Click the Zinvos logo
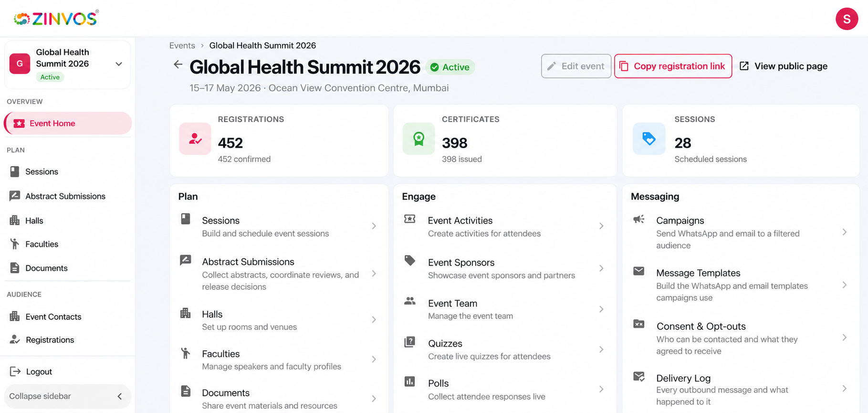868x413 pixels. click(x=56, y=19)
